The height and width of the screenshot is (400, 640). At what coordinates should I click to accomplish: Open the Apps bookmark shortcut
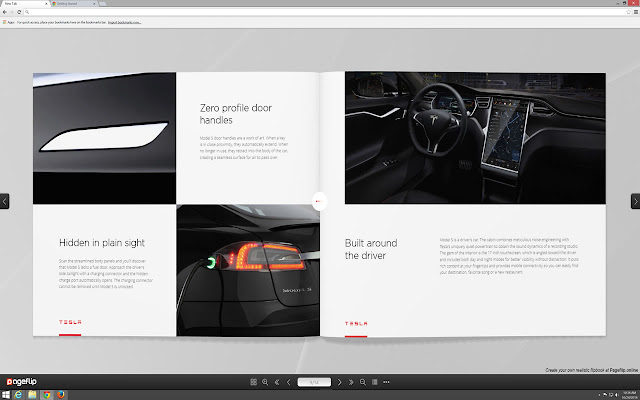click(x=9, y=22)
